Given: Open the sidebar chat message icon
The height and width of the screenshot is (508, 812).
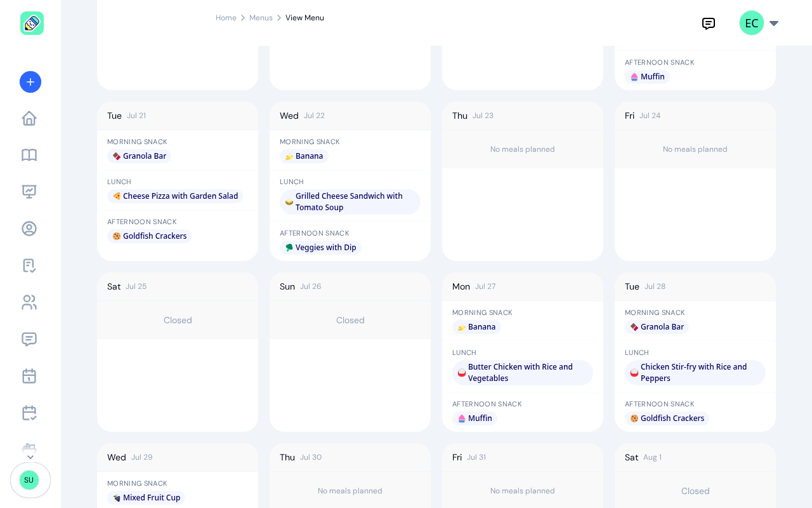Looking at the screenshot, I should [x=29, y=339].
